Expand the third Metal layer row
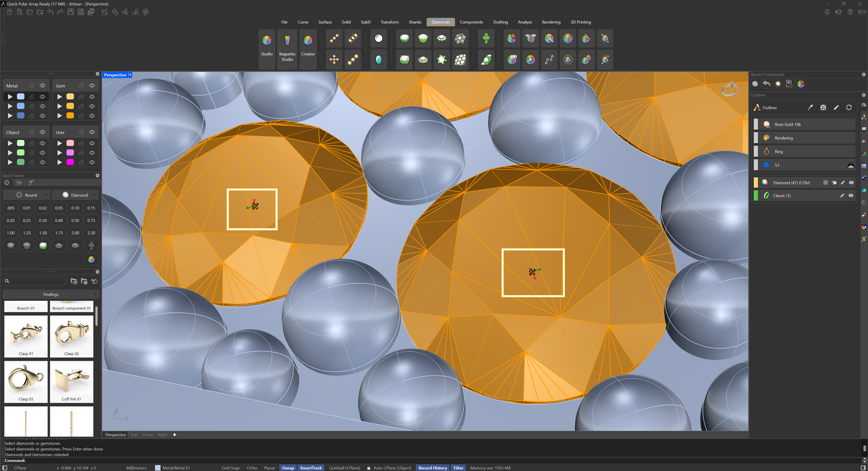This screenshot has height=471, width=868. coord(10,115)
